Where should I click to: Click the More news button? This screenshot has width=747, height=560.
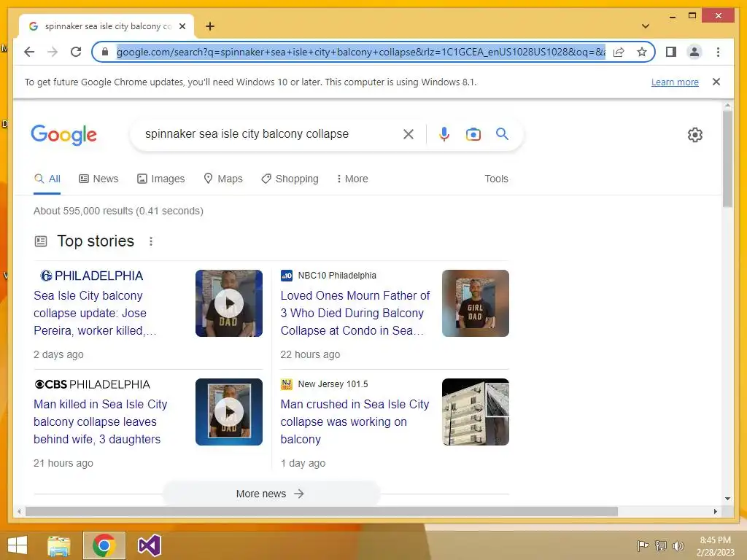point(271,494)
